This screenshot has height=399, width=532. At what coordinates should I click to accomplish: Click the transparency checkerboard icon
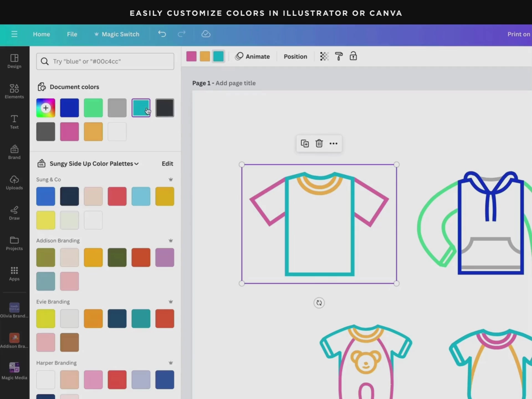pos(324,56)
